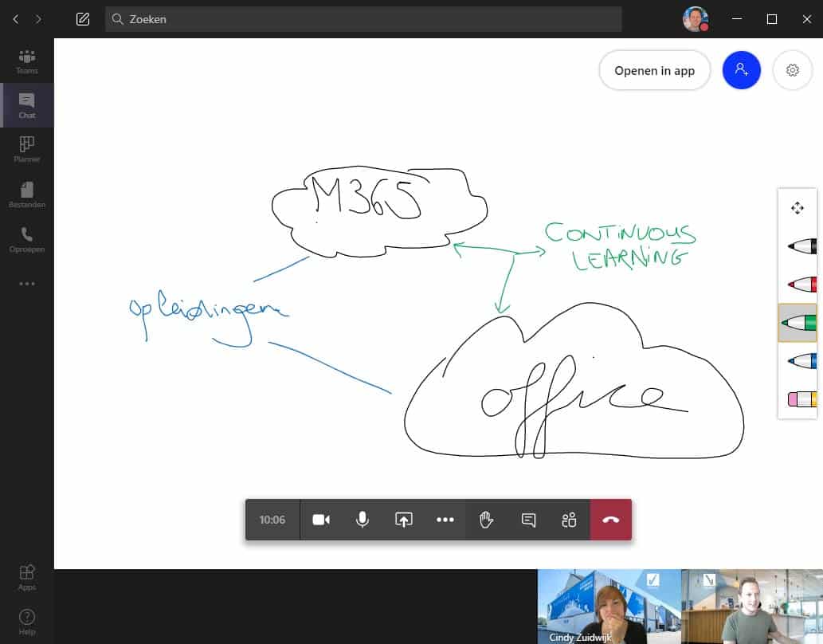Open Chat in the sidebar

coord(27,105)
